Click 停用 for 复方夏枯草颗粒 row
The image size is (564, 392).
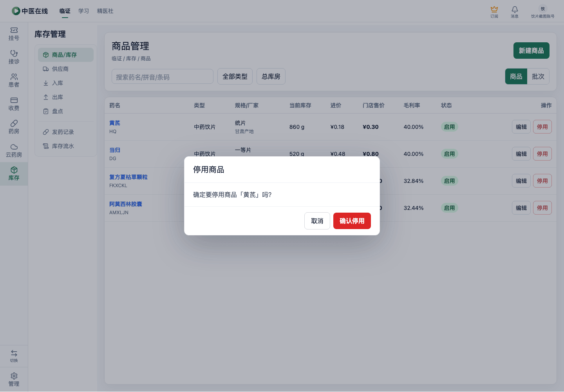point(542,181)
